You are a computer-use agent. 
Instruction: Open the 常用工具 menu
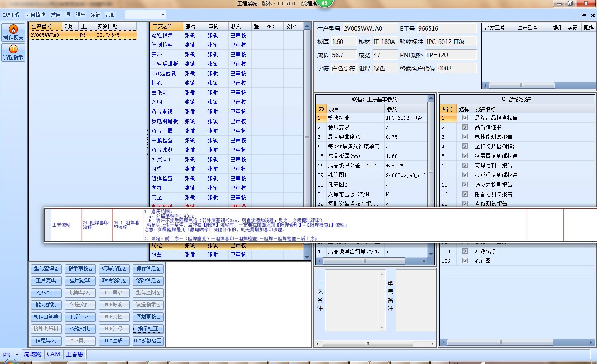[61, 15]
